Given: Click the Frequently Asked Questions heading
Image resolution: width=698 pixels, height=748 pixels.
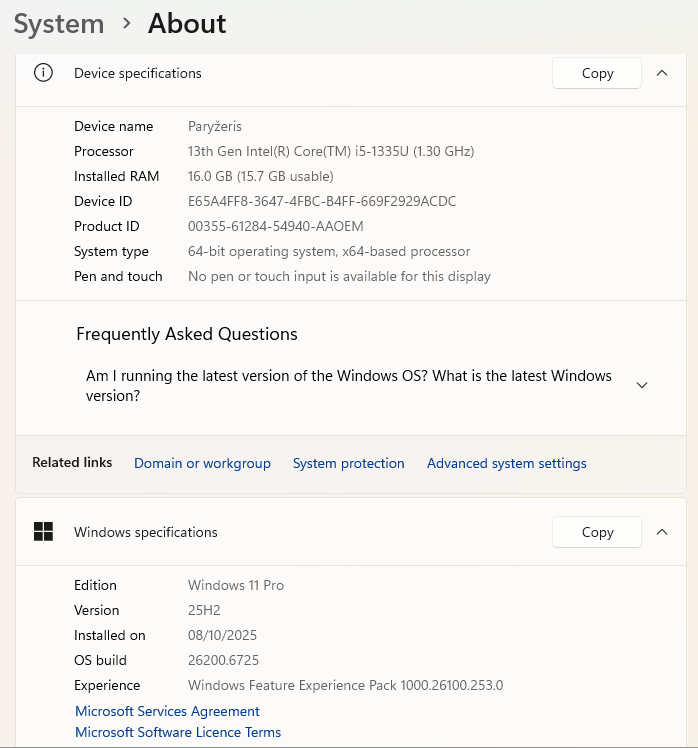Looking at the screenshot, I should pyautogui.click(x=187, y=334).
